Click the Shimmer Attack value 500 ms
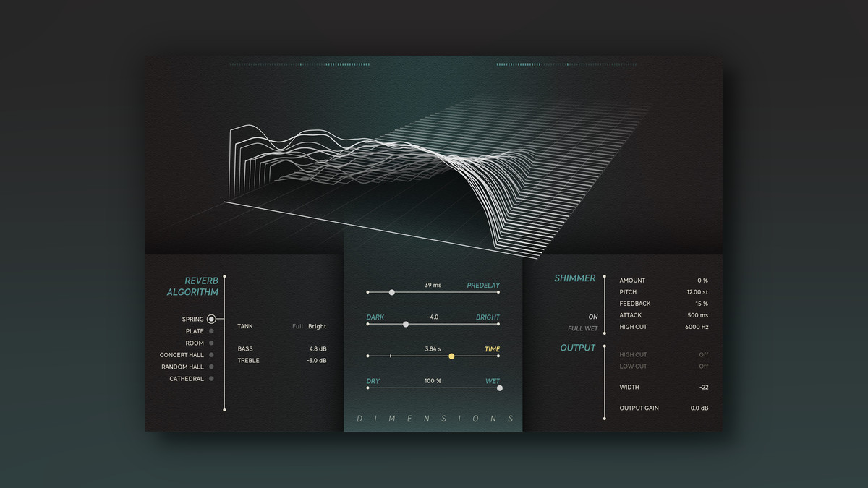 pos(698,315)
